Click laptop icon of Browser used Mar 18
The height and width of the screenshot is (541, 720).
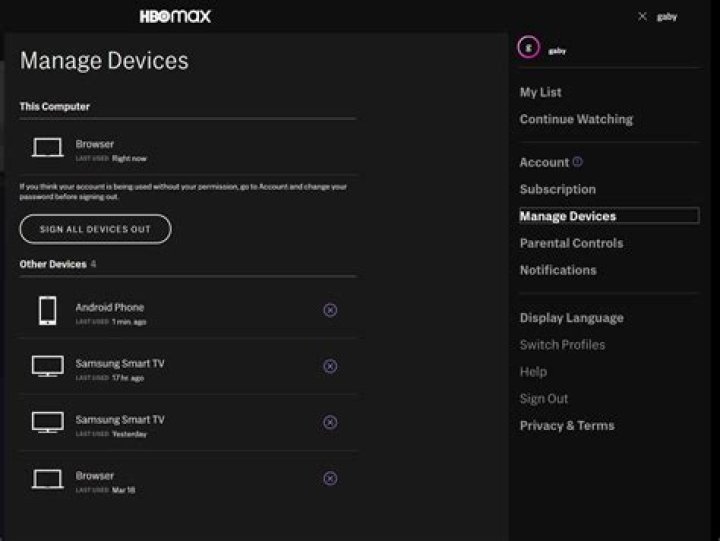coord(47,479)
